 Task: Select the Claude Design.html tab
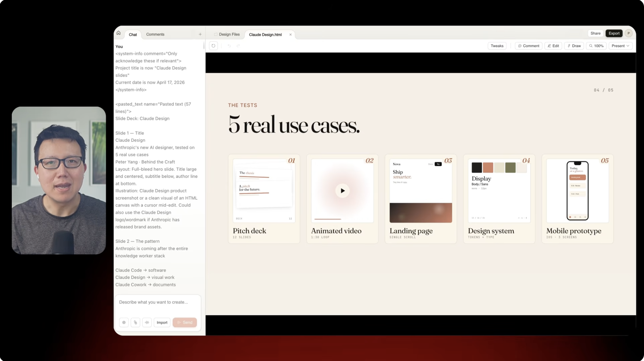(x=265, y=35)
